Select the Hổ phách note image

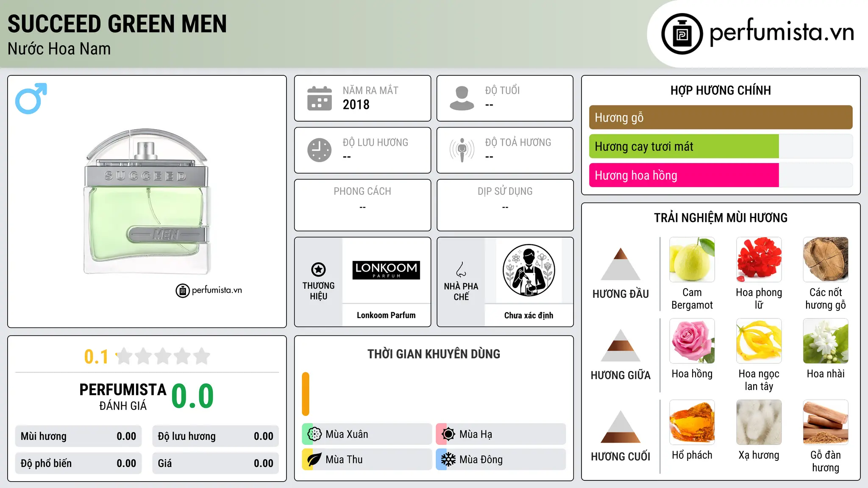692,422
